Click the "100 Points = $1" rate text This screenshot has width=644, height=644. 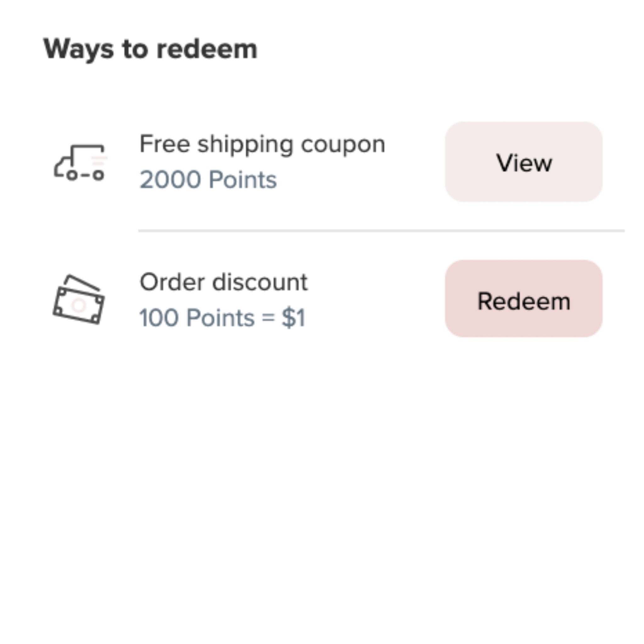click(x=222, y=318)
